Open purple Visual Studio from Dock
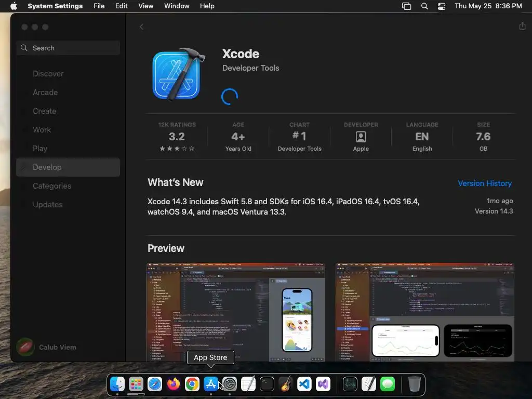532x399 pixels. pyautogui.click(x=323, y=384)
